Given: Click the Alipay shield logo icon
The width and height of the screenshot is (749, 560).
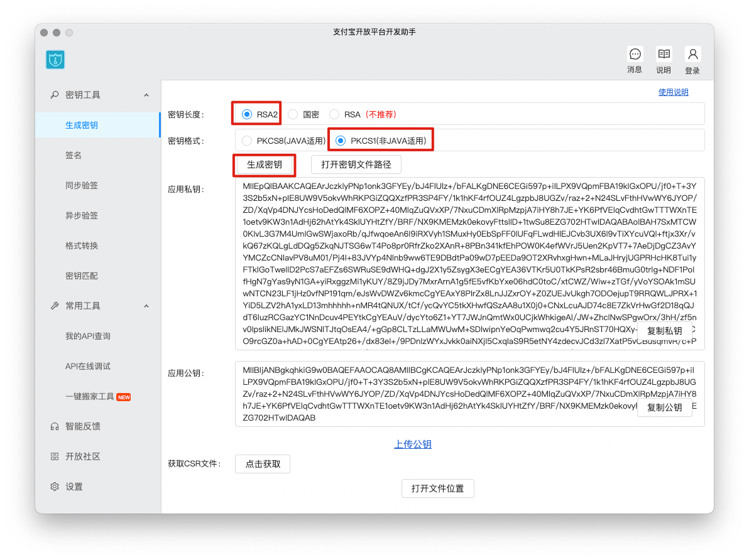Looking at the screenshot, I should (x=55, y=60).
